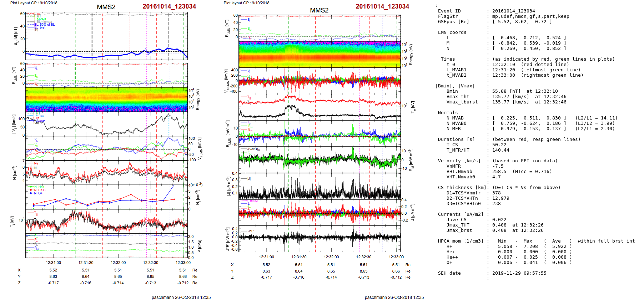Click the electron energy spectrogram in right plot
The width and height of the screenshot is (644, 300).
click(x=320, y=54)
